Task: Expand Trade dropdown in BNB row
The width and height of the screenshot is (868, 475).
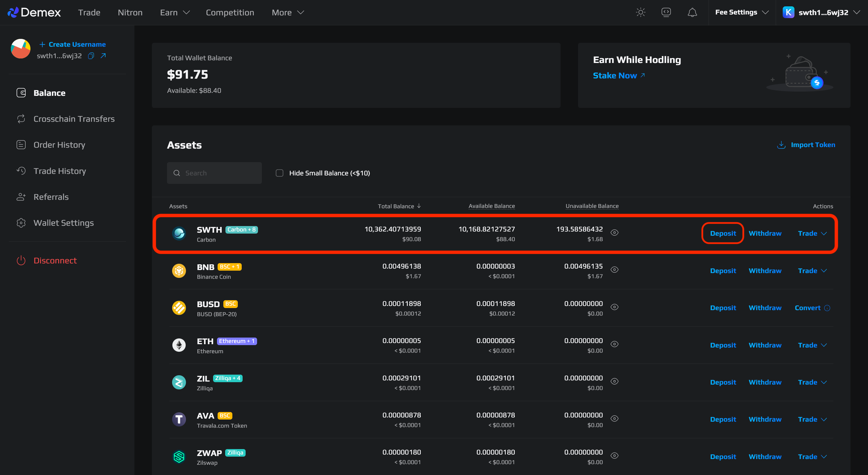Action: point(813,271)
